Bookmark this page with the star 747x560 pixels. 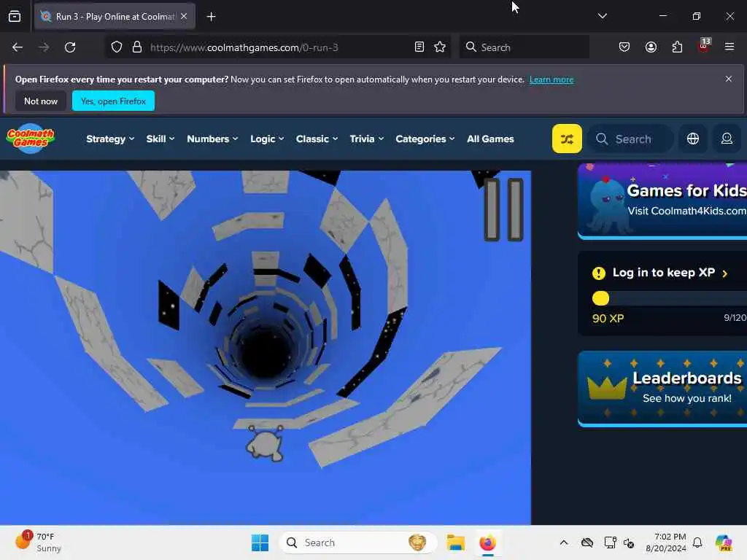pos(440,47)
